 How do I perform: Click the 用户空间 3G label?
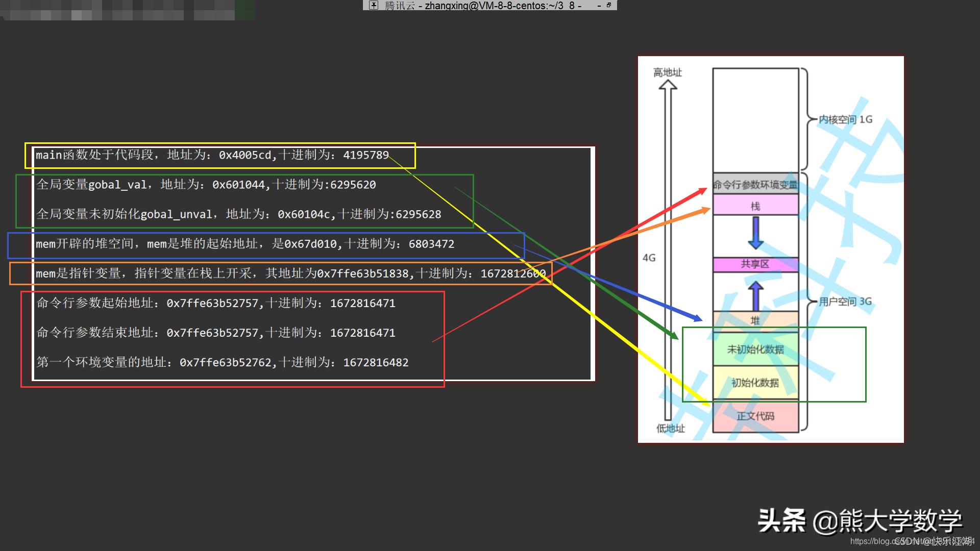(845, 302)
